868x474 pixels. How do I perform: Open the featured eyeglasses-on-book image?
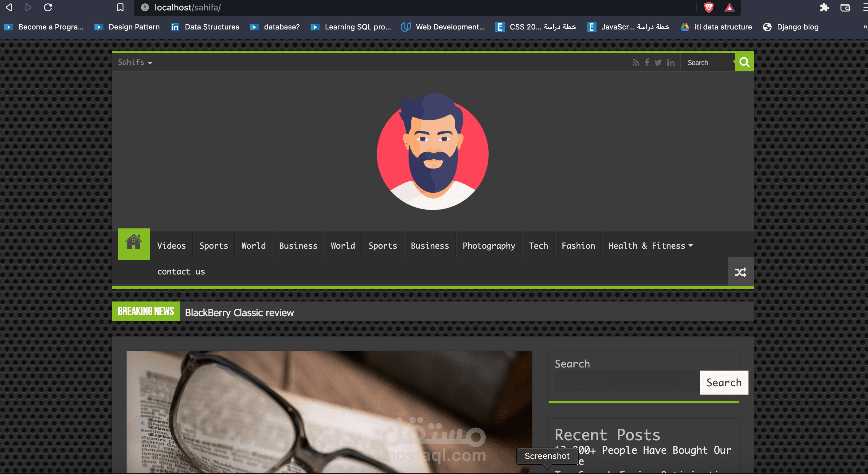(x=329, y=412)
